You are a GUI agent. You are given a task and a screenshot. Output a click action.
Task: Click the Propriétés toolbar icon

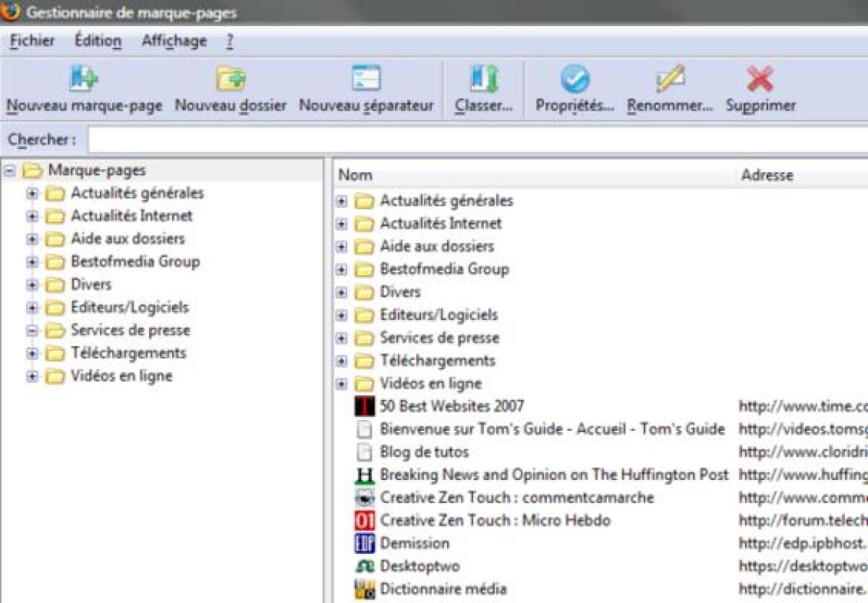tap(575, 76)
